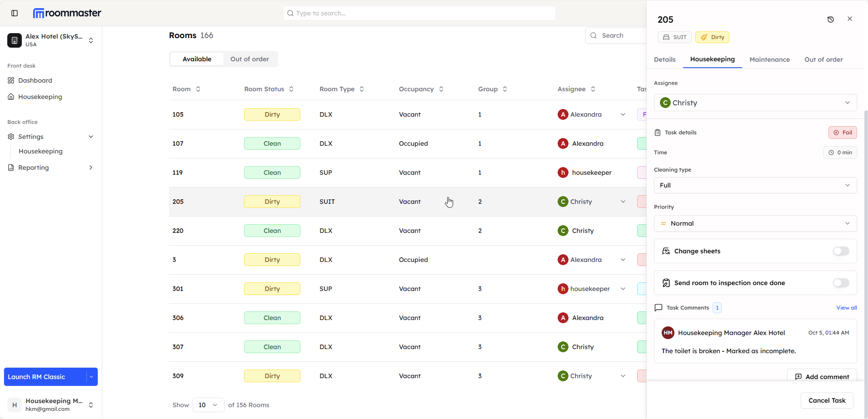Click the Dashboard sidebar icon
Screen dimensions: 868x419
(x=11, y=80)
